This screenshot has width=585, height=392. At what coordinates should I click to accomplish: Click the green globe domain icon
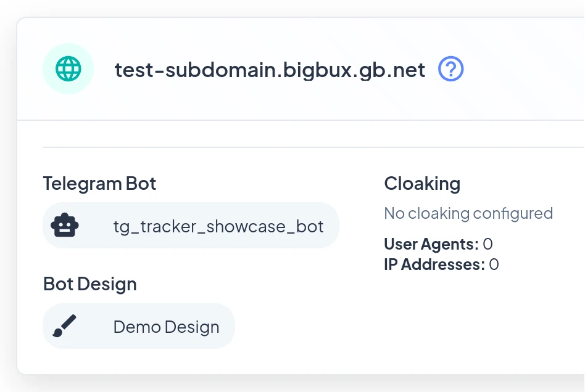68,69
